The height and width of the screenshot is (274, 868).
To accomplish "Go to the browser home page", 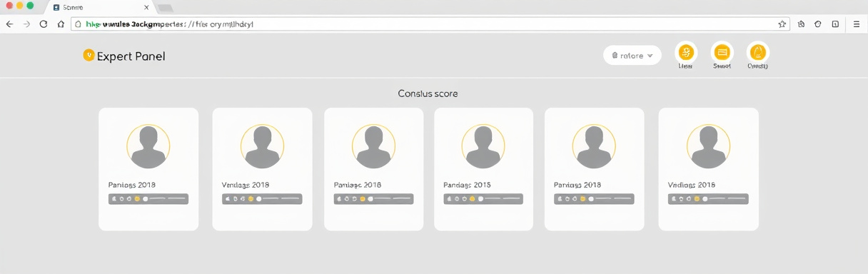I will pyautogui.click(x=61, y=24).
